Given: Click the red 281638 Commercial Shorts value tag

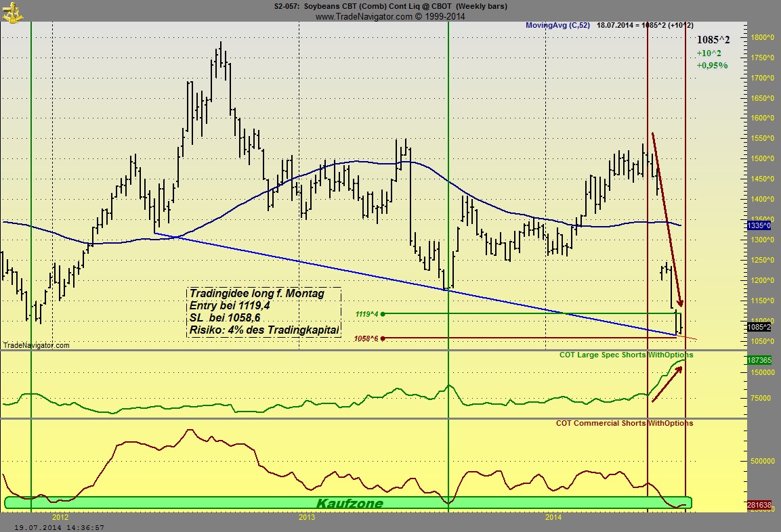Looking at the screenshot, I should (763, 504).
